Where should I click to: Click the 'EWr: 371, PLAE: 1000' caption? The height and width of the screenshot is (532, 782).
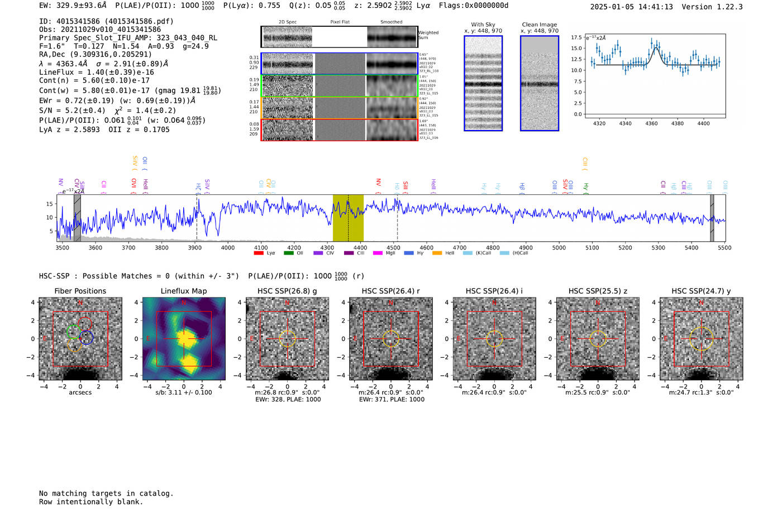392,400
